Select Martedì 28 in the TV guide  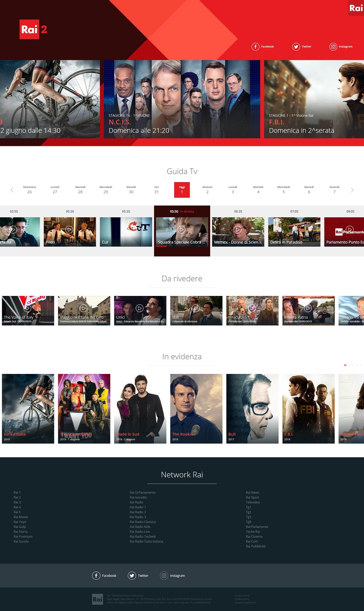pyautogui.click(x=80, y=190)
